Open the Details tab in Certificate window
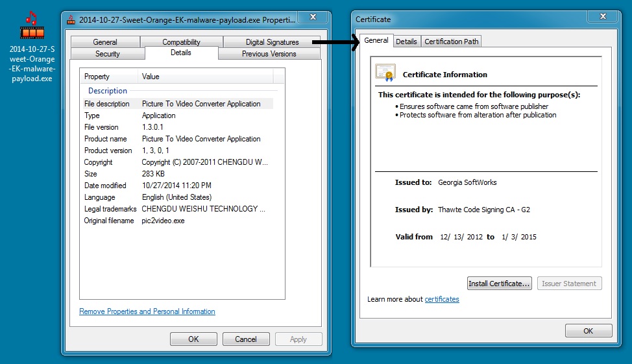 coord(406,42)
